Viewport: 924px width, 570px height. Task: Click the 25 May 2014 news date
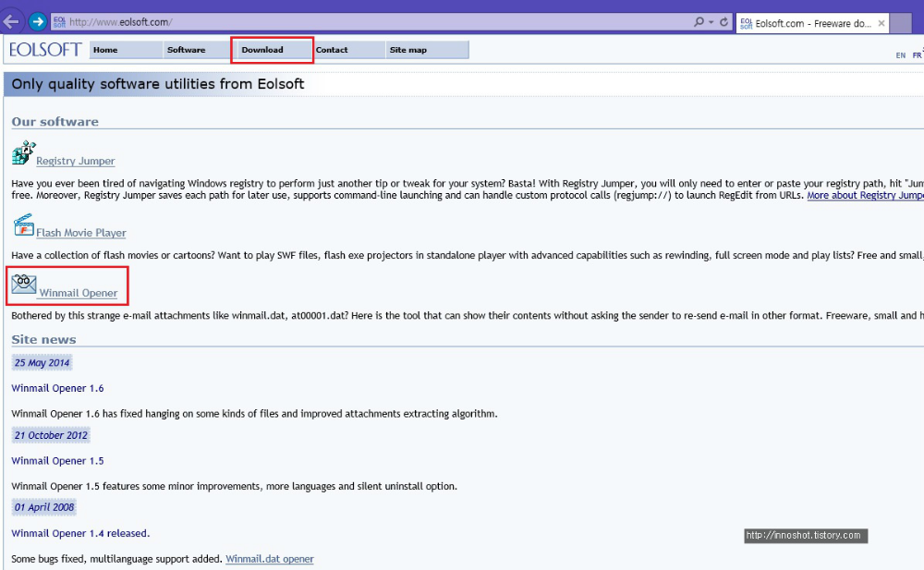42,363
